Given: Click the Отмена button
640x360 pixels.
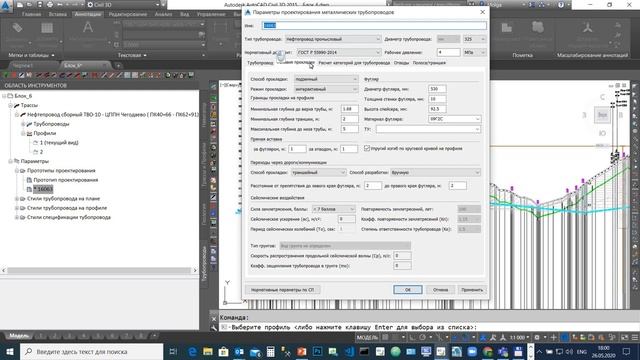Looking at the screenshot, I should (440, 290).
